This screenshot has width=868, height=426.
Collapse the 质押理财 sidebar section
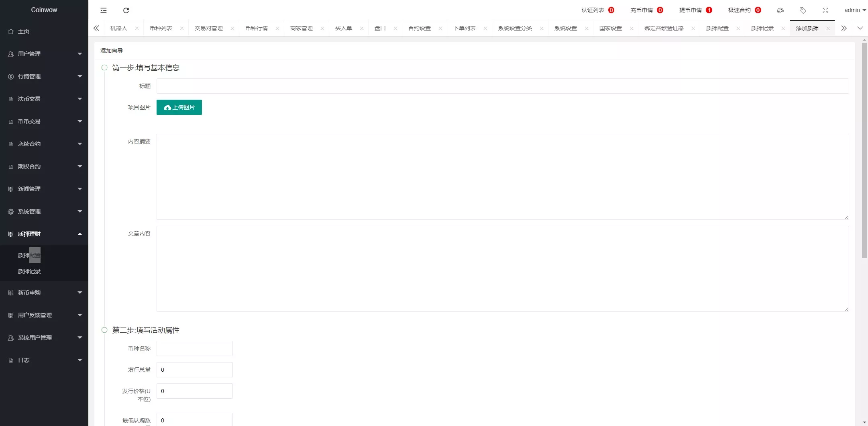tap(44, 233)
